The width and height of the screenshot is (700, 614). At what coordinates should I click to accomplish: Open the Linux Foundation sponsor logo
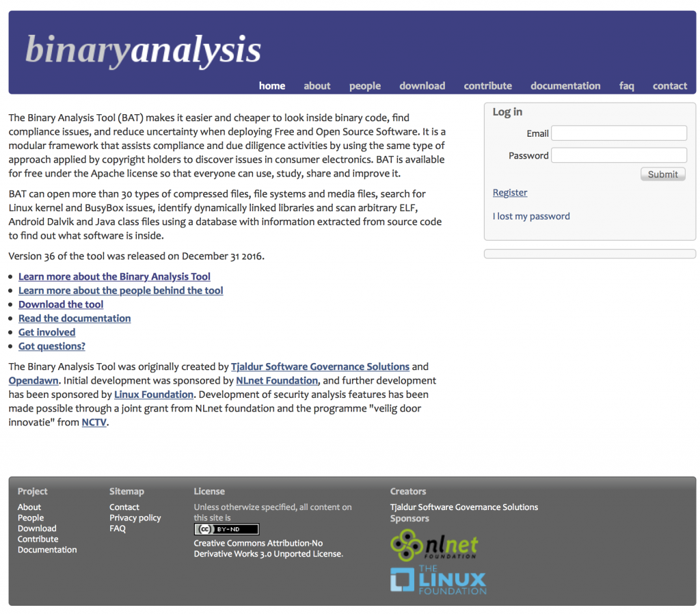coord(438,580)
